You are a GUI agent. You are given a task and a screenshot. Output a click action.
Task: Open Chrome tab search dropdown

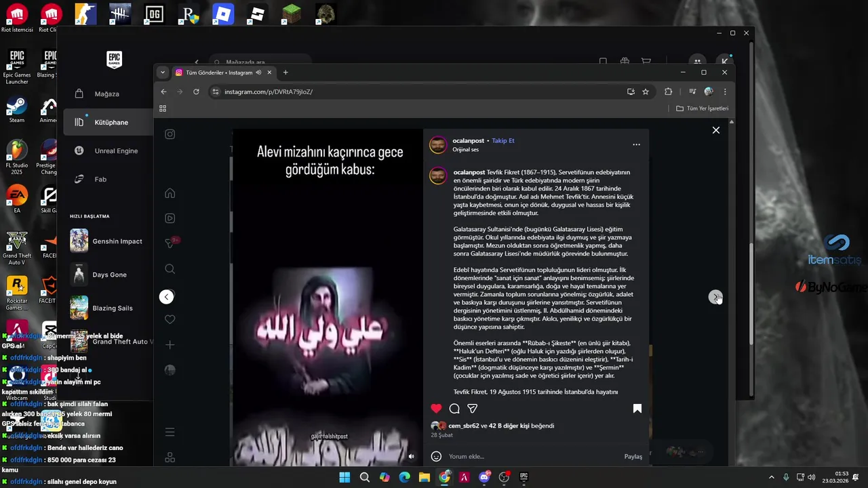162,73
